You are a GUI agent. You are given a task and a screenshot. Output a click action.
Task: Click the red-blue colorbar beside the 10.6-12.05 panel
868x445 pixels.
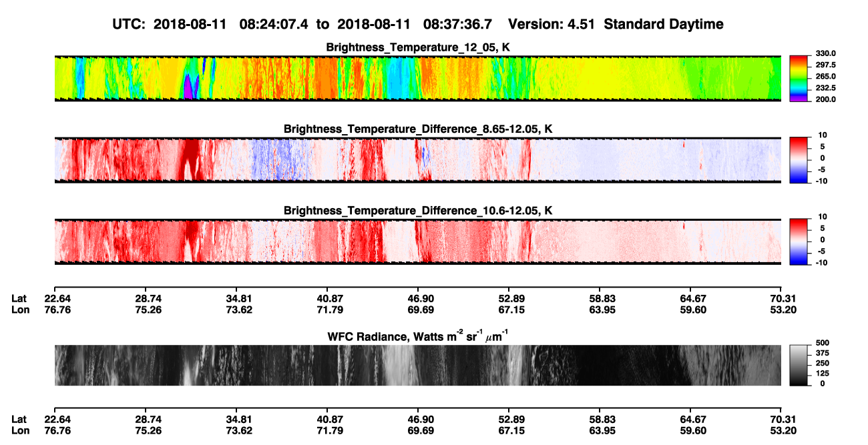pos(799,242)
